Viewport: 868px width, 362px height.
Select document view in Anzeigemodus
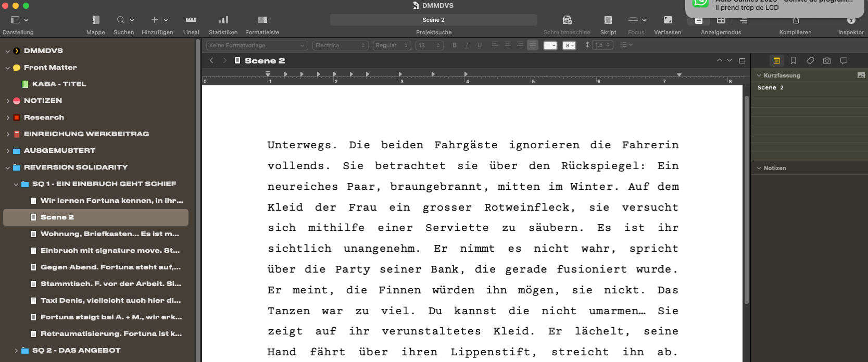pos(699,21)
